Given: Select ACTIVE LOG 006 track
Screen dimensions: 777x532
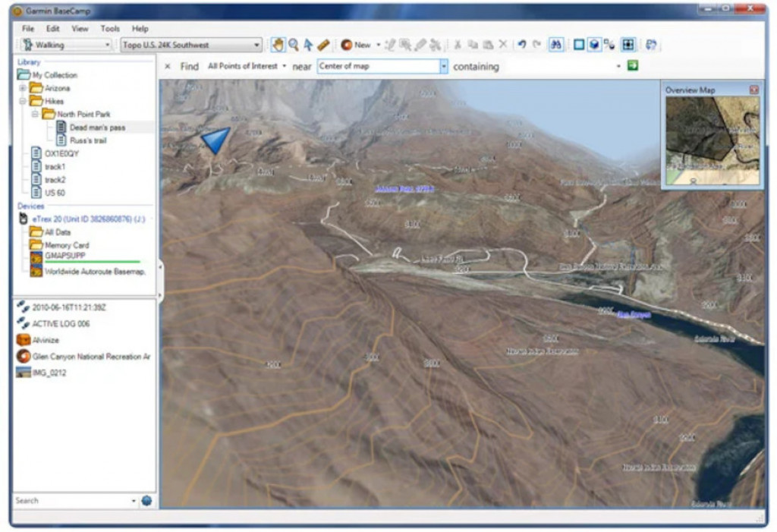Looking at the screenshot, I should pos(61,324).
